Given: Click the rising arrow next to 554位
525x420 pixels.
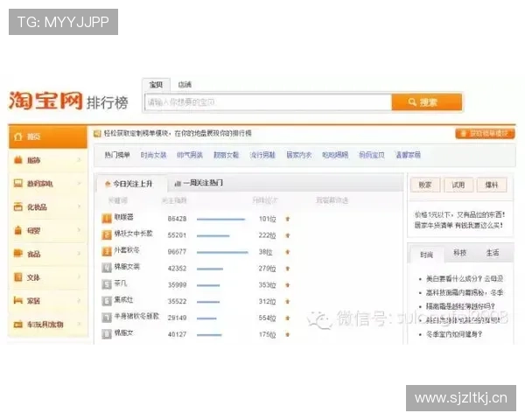Looking at the screenshot, I should coord(287,318).
